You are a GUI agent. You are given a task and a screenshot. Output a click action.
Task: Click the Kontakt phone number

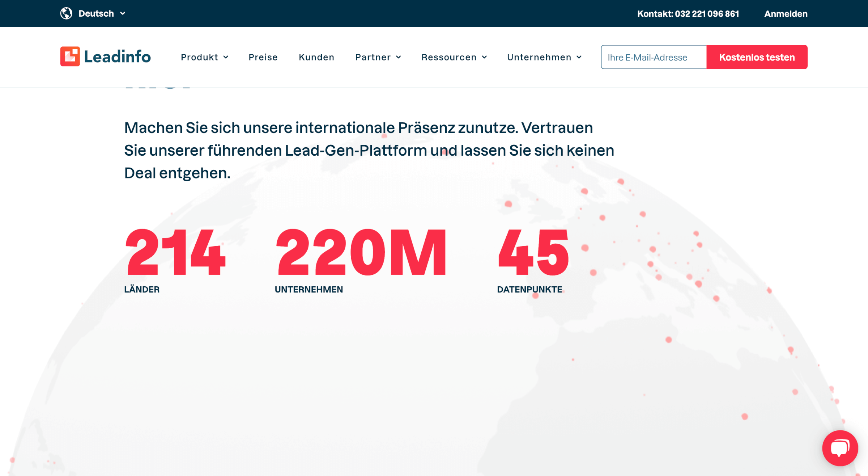(688, 14)
